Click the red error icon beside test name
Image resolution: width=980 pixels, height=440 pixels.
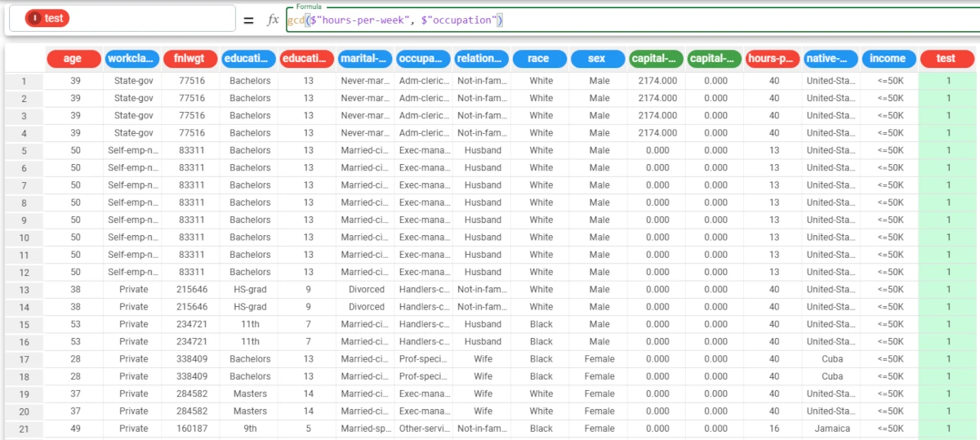click(x=34, y=19)
